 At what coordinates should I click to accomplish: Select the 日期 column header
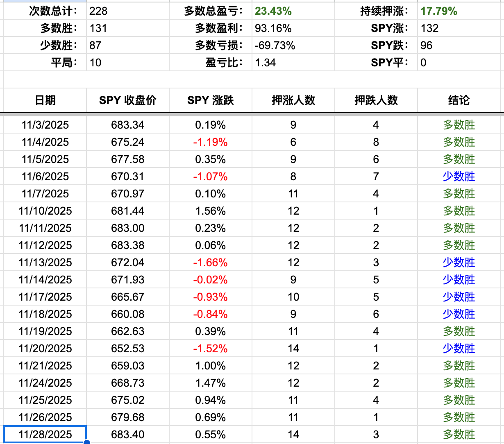click(46, 100)
